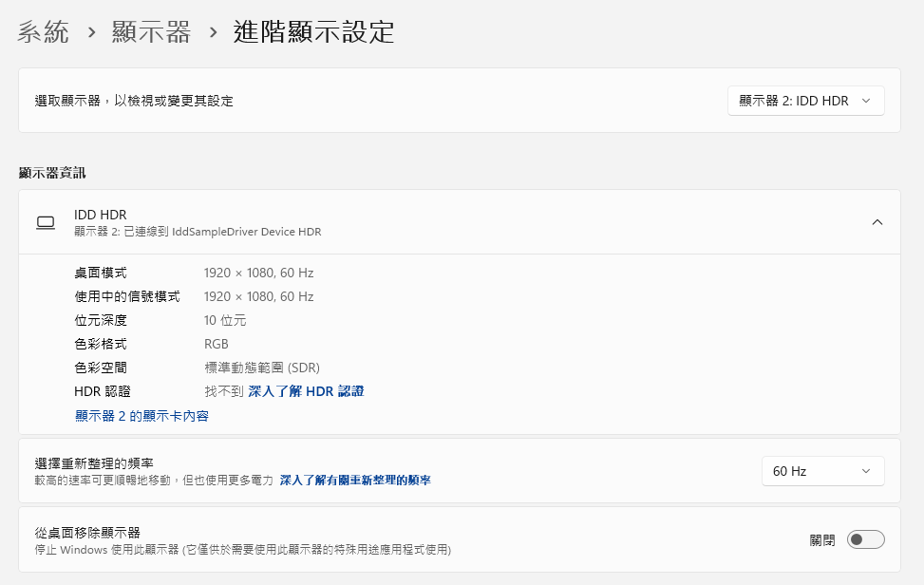Open the 60 Hz refresh rate dropdown

(822, 471)
